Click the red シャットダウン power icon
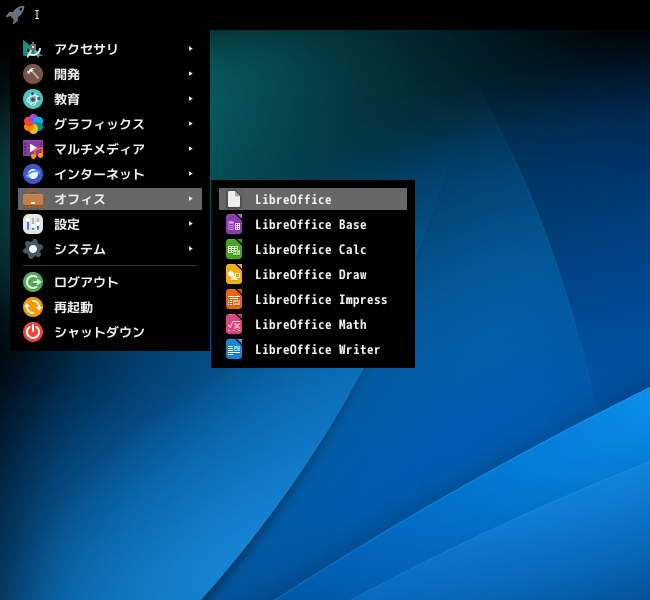Screen dimensions: 650x600 point(33,332)
